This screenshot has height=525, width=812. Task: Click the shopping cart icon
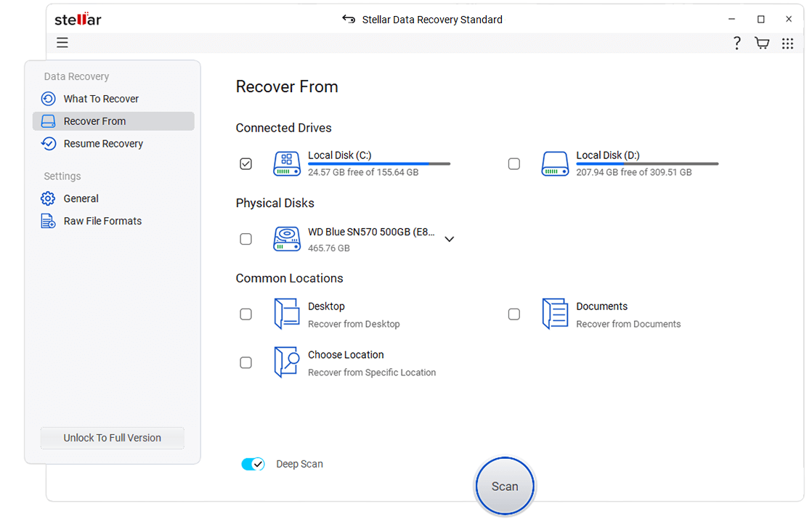pyautogui.click(x=762, y=43)
